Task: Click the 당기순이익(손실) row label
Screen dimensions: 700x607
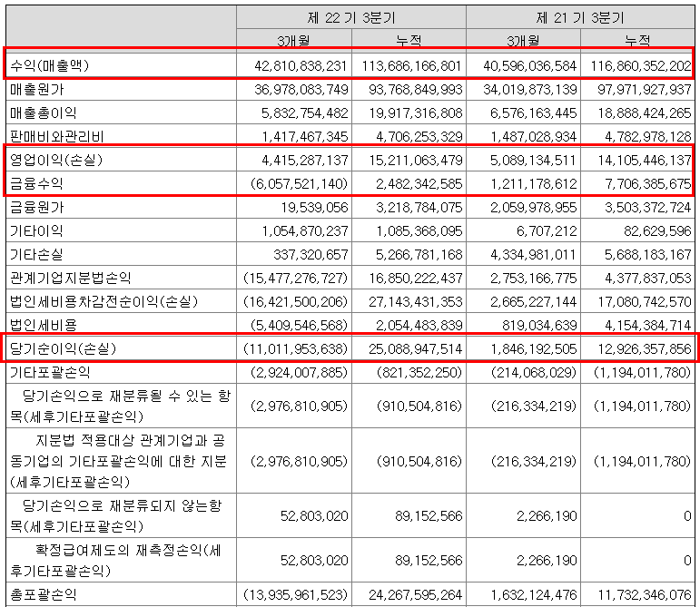Action: (63, 348)
